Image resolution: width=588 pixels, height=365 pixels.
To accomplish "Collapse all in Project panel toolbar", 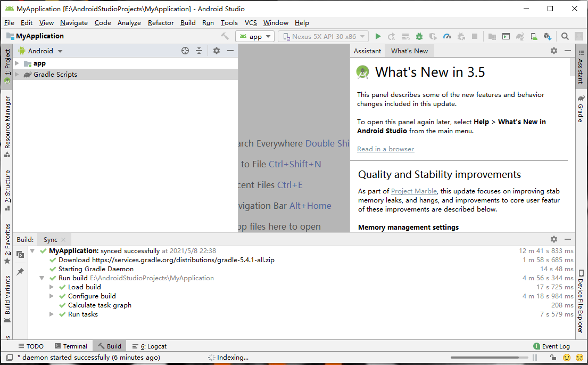I will coord(199,51).
